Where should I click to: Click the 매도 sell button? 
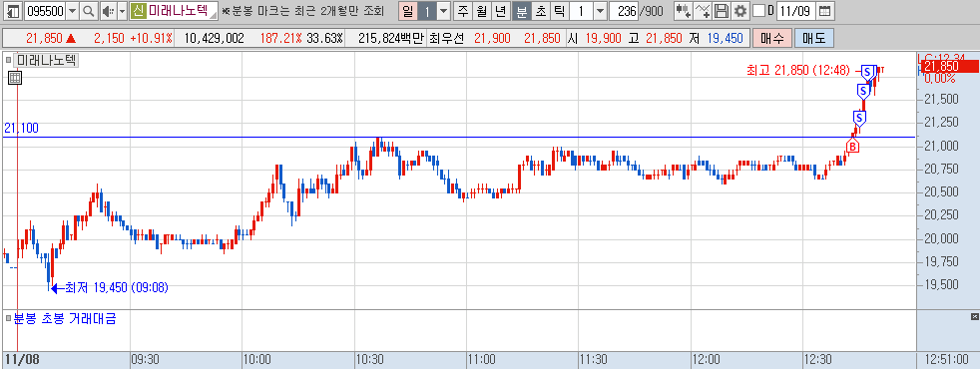click(x=813, y=38)
